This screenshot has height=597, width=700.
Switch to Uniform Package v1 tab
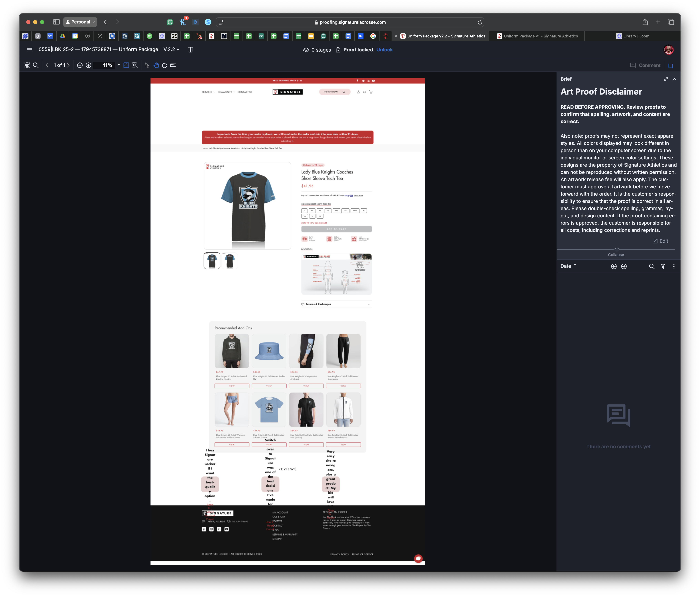[x=537, y=36]
